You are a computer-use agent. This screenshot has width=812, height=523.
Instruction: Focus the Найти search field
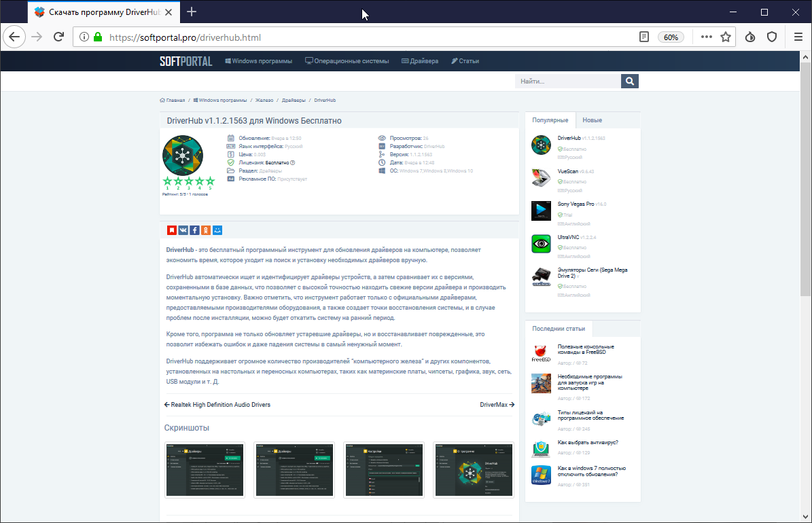pyautogui.click(x=567, y=82)
